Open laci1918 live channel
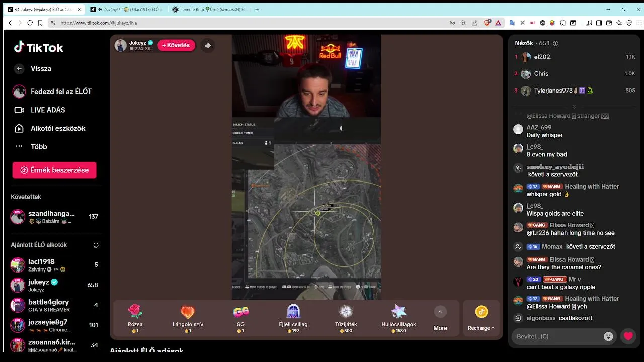Image resolution: width=644 pixels, height=362 pixels. pos(54,265)
